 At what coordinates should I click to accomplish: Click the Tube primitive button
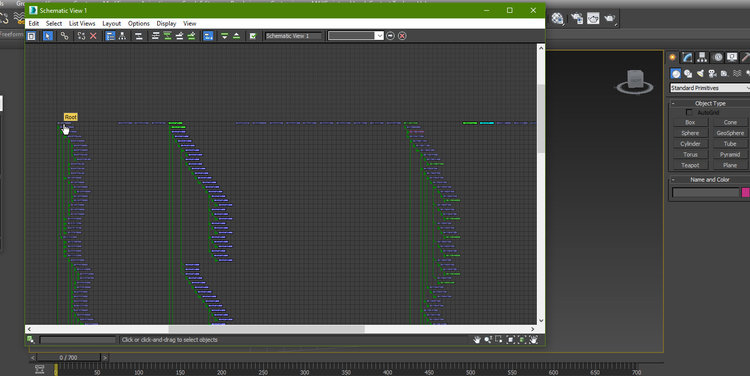[x=730, y=144]
